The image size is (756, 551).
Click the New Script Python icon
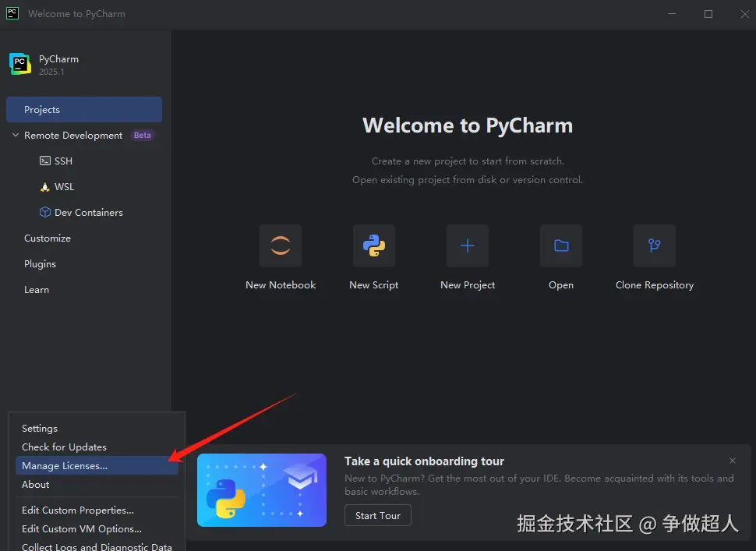click(373, 245)
